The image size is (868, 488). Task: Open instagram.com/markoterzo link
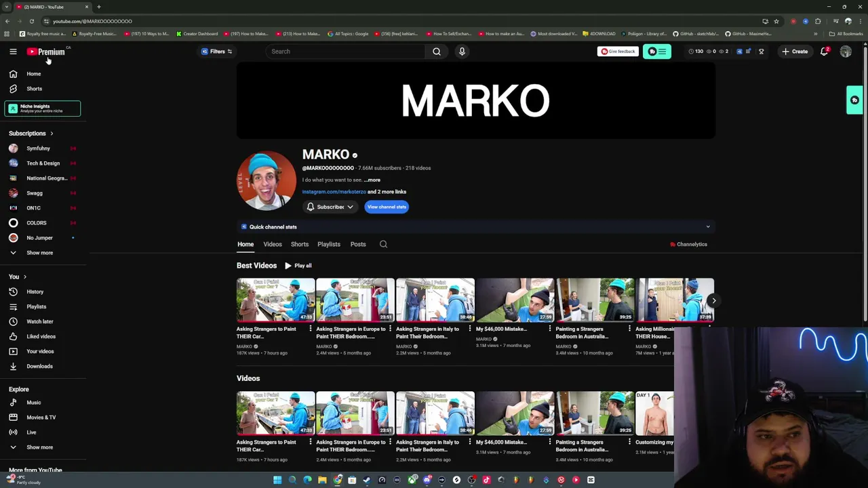pyautogui.click(x=334, y=192)
